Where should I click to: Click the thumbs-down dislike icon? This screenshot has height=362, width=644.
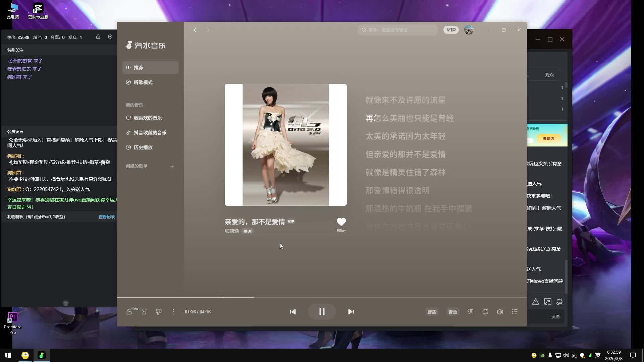point(159,312)
